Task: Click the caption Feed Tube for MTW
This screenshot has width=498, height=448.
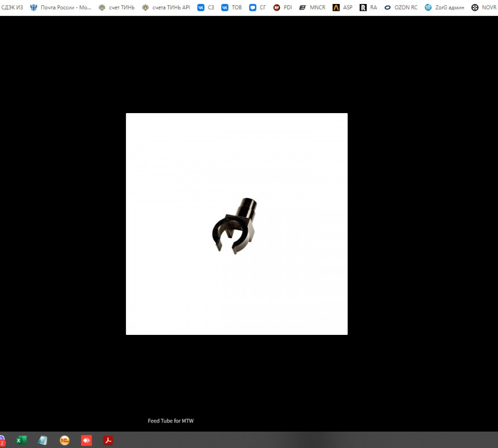Action: tap(170, 421)
